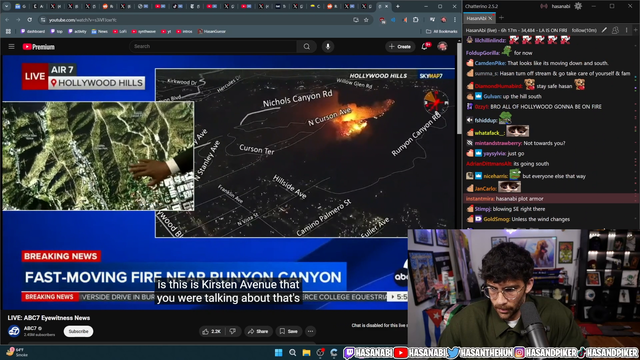Bookmark this page with the star icon
This screenshot has width=640, height=360.
(x=366, y=20)
